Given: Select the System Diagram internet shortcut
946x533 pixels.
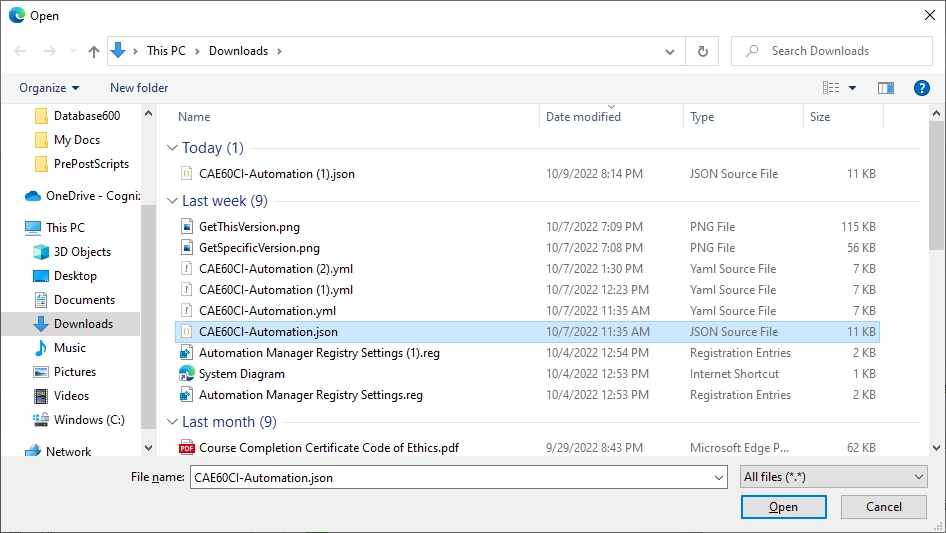Looking at the screenshot, I should (241, 374).
